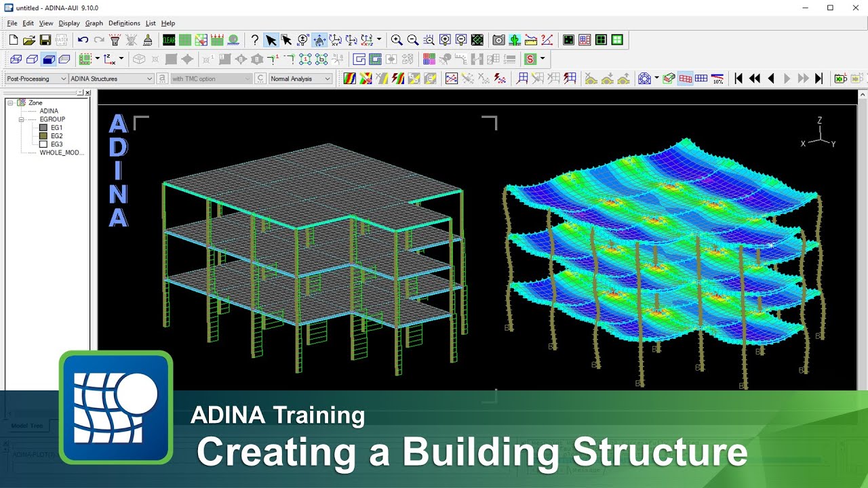868x488 pixels.
Task: Click the Zoom Out magnifier icon
Action: coord(412,40)
